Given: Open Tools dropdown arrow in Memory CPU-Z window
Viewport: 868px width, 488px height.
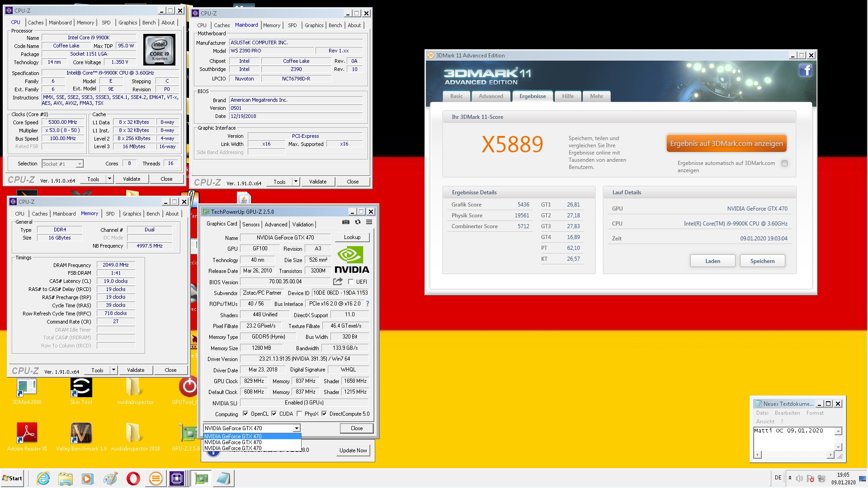Looking at the screenshot, I should pos(113,370).
